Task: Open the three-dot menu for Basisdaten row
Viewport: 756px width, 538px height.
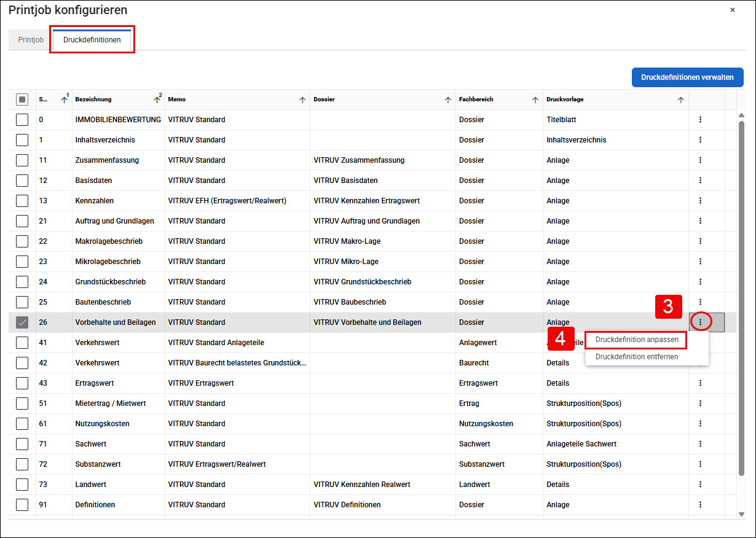Action: pyautogui.click(x=700, y=181)
